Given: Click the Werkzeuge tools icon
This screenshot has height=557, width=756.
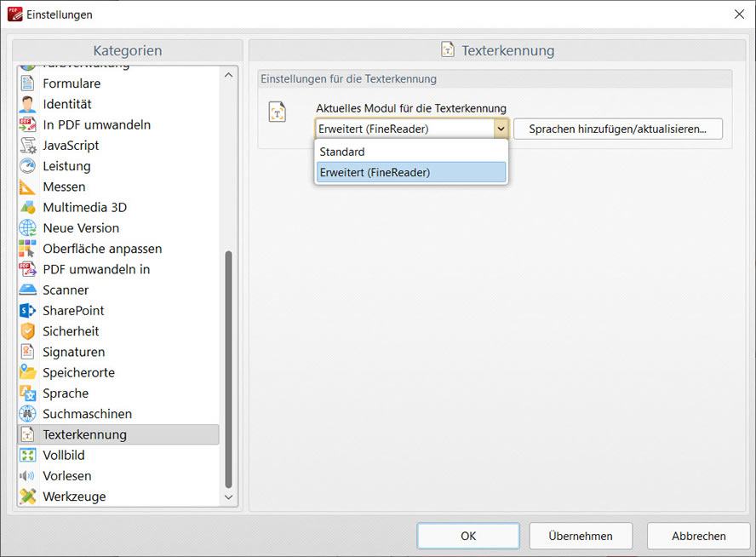Looking at the screenshot, I should click(27, 497).
